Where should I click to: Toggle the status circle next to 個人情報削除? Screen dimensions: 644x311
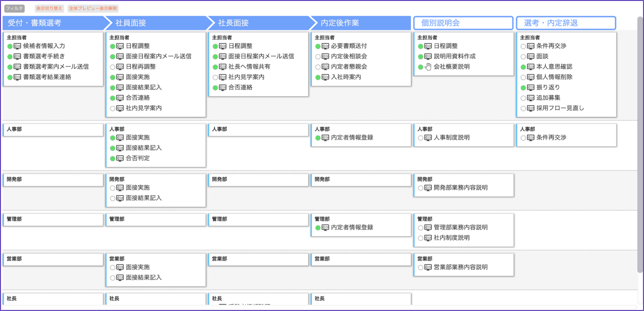524,77
